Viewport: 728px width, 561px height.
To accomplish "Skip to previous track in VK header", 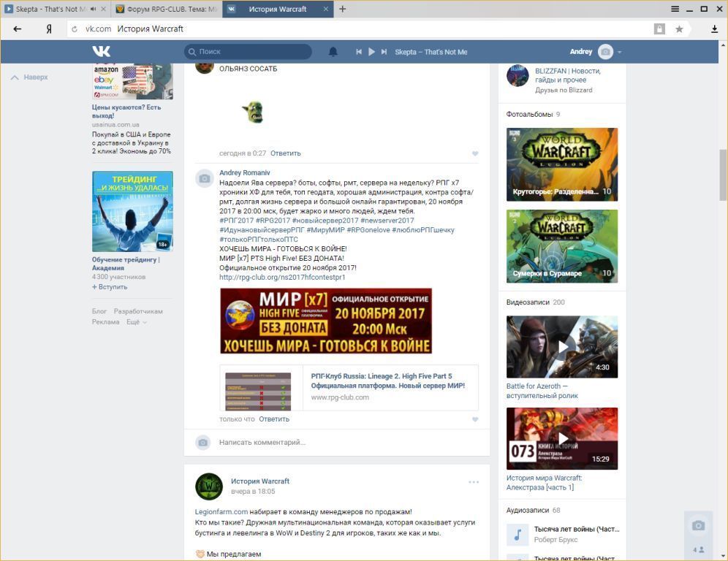I will tap(358, 52).
